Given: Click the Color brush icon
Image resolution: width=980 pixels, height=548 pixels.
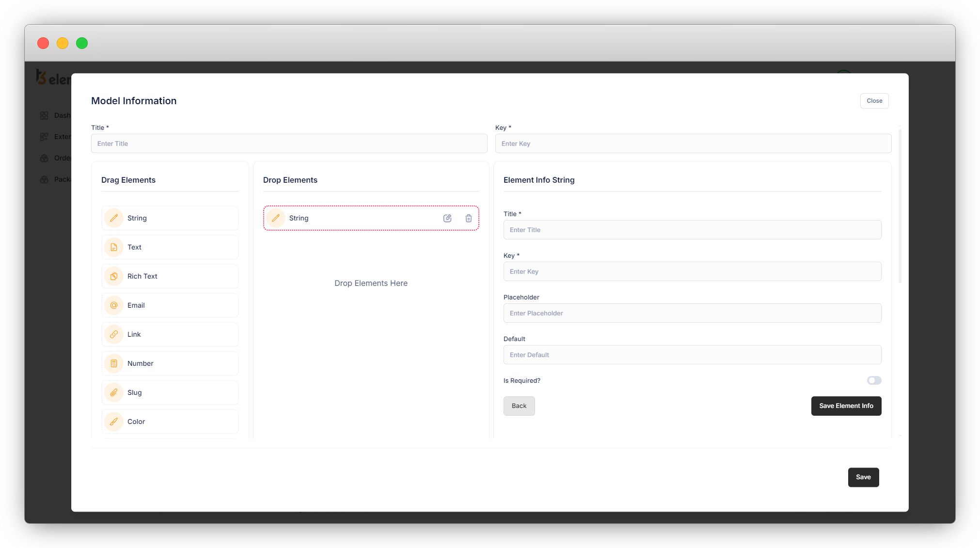Looking at the screenshot, I should point(114,422).
